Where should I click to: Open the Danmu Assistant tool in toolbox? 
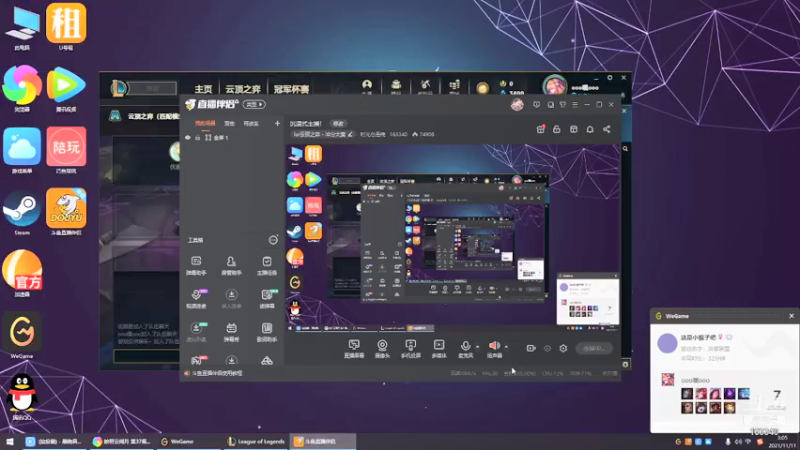196,265
